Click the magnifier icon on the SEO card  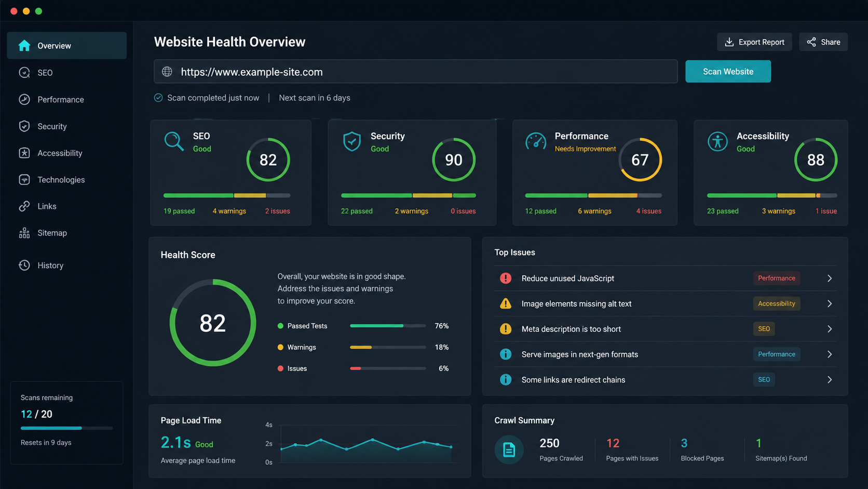click(174, 141)
